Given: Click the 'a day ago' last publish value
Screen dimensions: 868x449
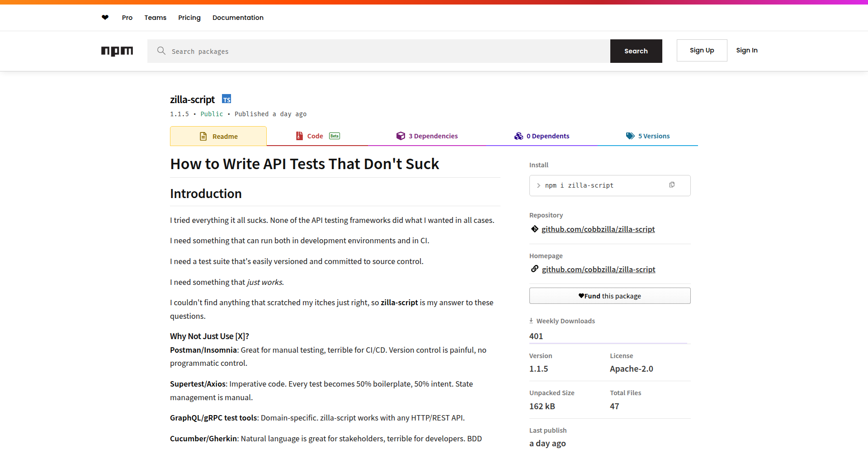Looking at the screenshot, I should pyautogui.click(x=547, y=444).
